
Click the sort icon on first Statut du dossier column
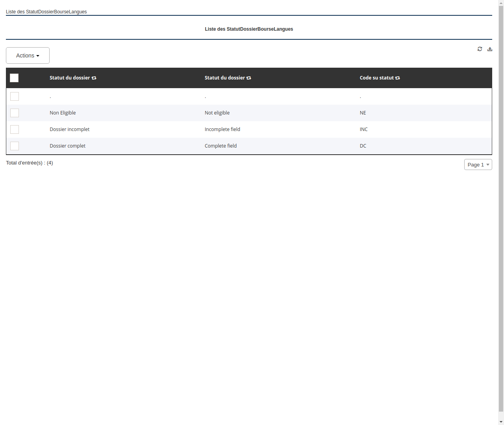pyautogui.click(x=94, y=78)
